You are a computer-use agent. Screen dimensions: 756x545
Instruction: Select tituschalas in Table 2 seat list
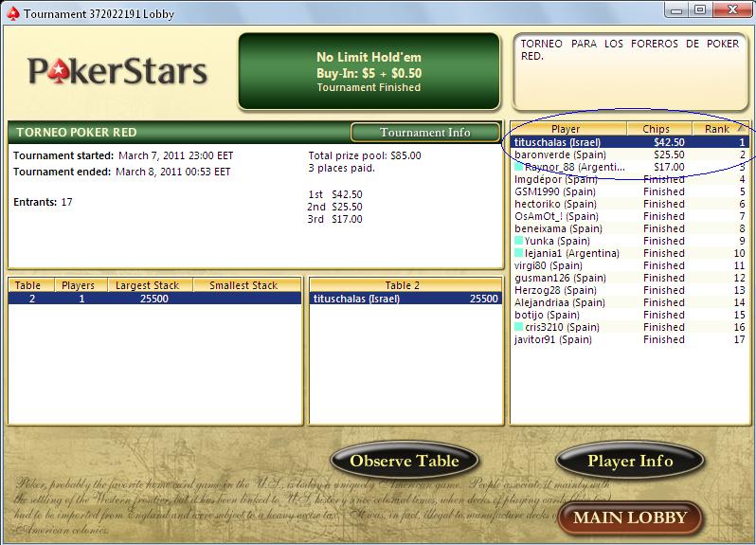tap(405, 299)
